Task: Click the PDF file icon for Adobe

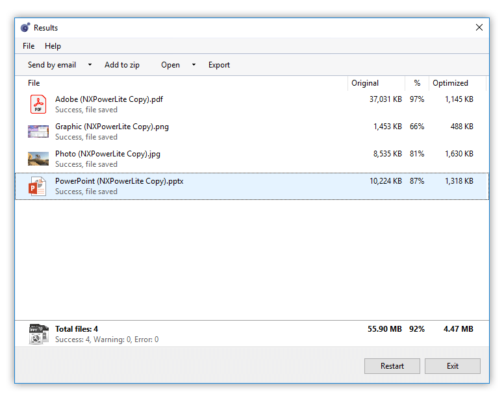Action: point(38,104)
